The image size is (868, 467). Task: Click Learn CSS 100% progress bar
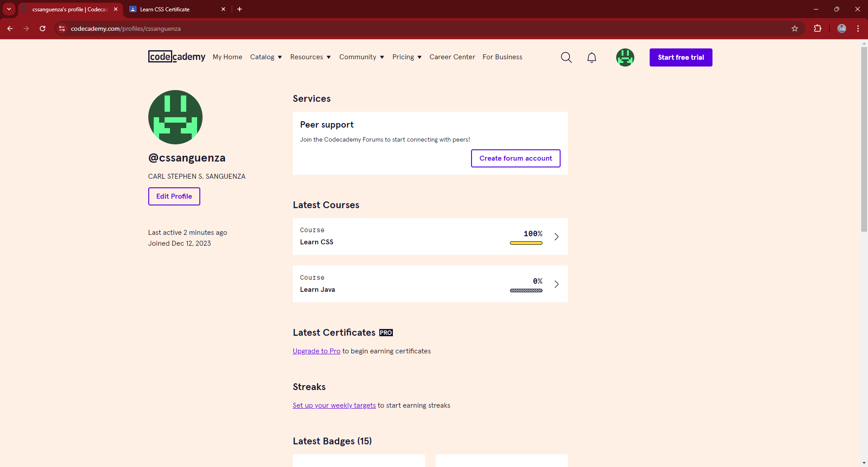pyautogui.click(x=526, y=243)
